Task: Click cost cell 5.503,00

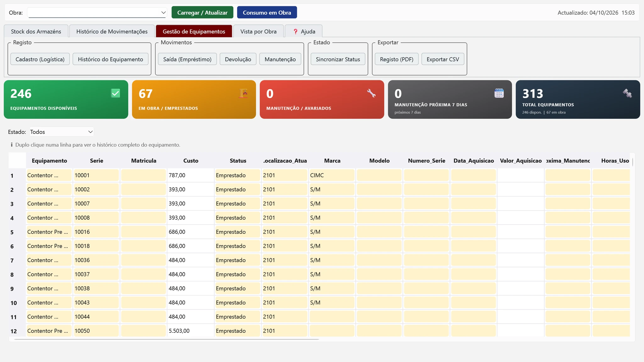Action: pyautogui.click(x=191, y=331)
